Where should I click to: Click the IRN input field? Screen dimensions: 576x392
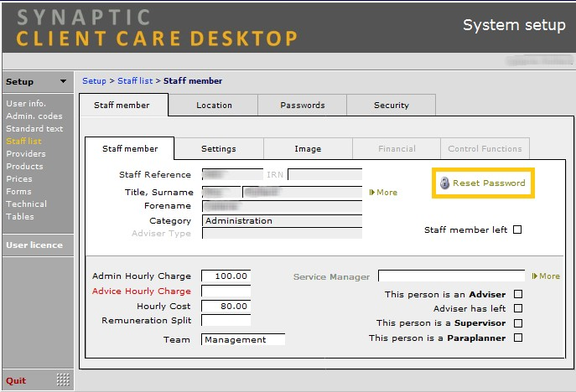(x=325, y=174)
